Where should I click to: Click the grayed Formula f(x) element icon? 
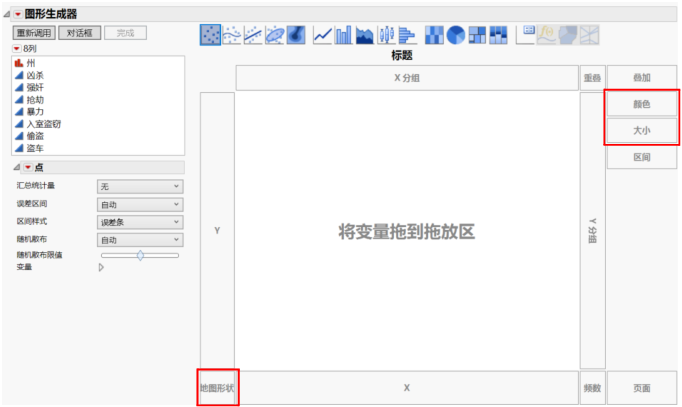(547, 35)
